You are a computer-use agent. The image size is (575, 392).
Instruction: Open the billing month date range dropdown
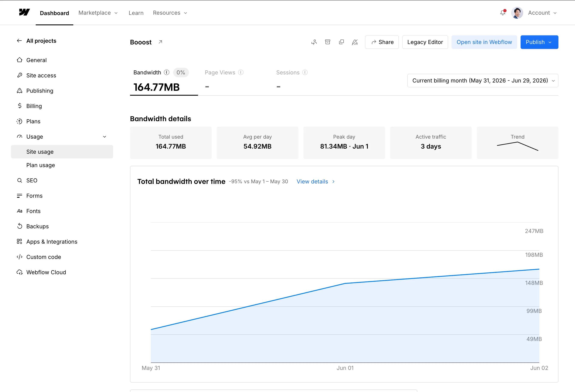[x=483, y=80]
